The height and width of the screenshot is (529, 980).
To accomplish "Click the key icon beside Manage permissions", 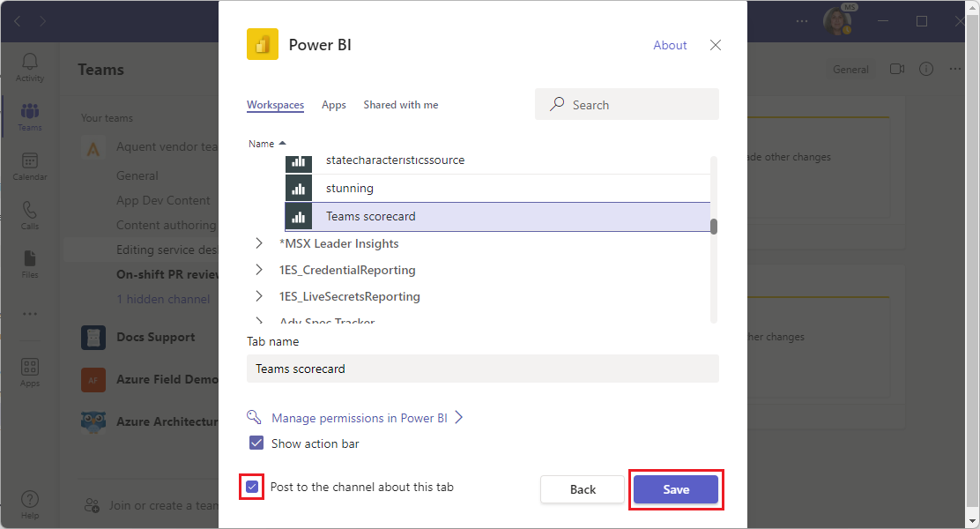I will pos(254,417).
